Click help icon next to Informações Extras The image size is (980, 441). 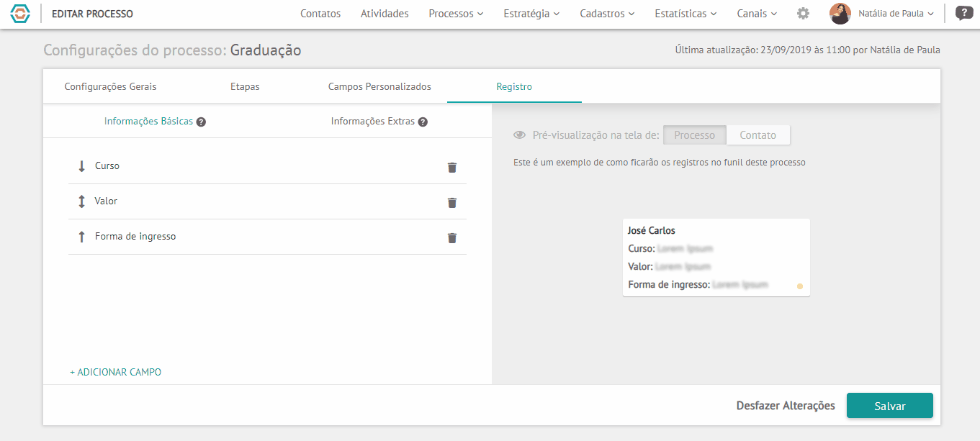[423, 122]
